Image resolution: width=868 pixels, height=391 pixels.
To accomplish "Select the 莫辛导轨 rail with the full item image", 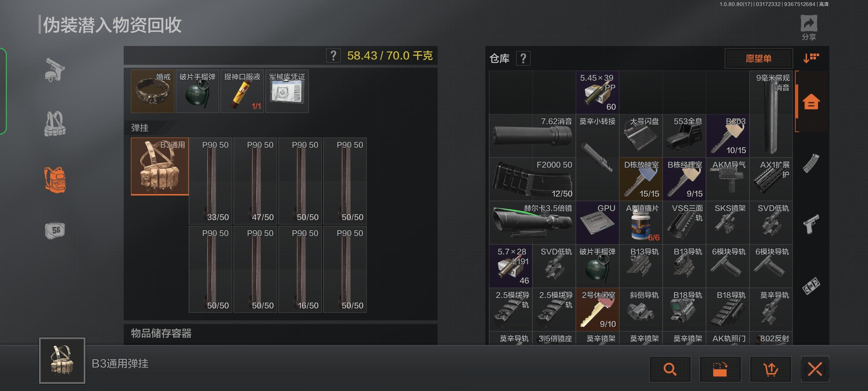I will click(x=771, y=310).
